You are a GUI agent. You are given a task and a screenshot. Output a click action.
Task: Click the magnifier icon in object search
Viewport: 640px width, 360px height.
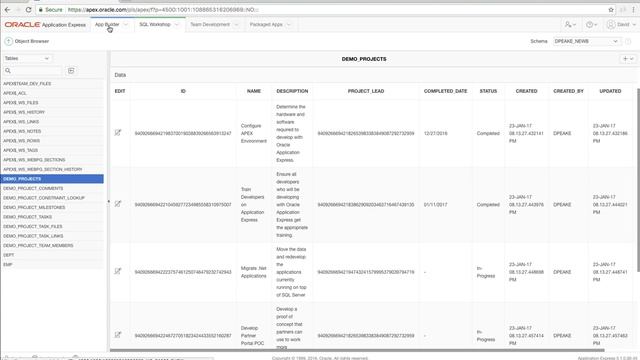click(x=8, y=71)
